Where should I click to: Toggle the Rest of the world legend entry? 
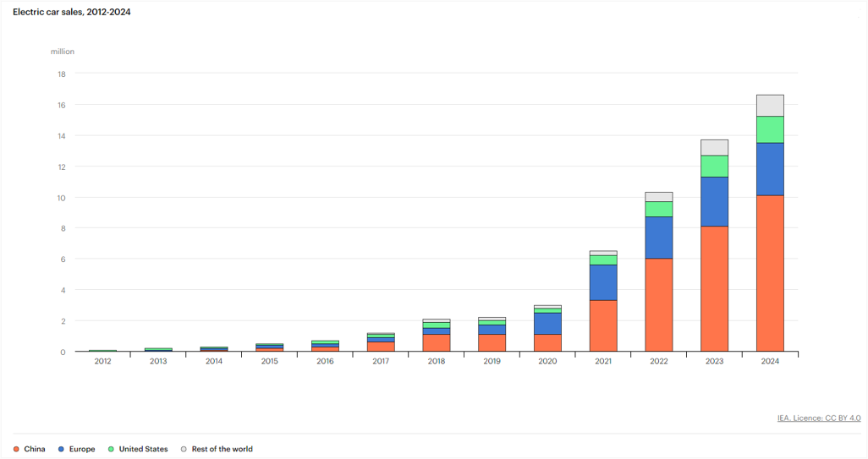click(x=217, y=449)
